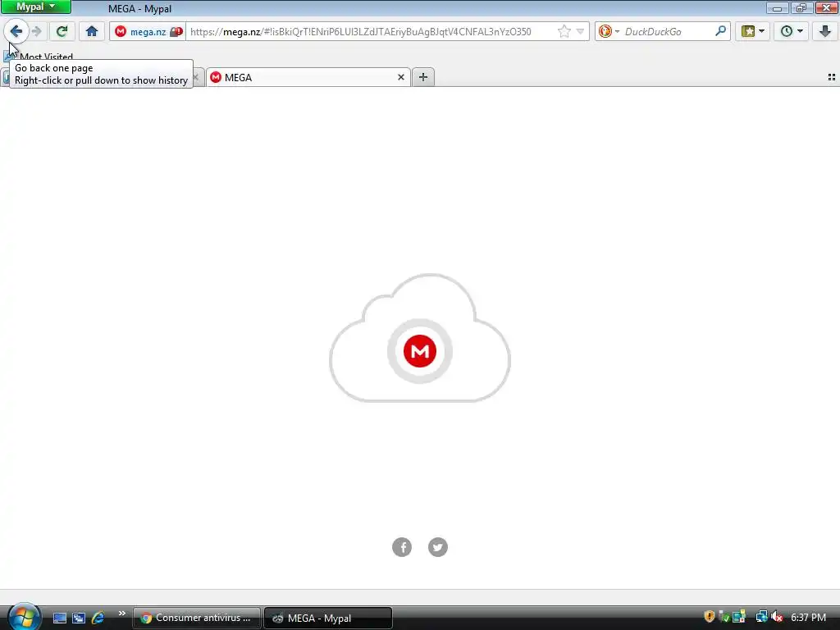Open the bookmarks menu button
The height and width of the screenshot is (630, 840).
[x=753, y=31]
